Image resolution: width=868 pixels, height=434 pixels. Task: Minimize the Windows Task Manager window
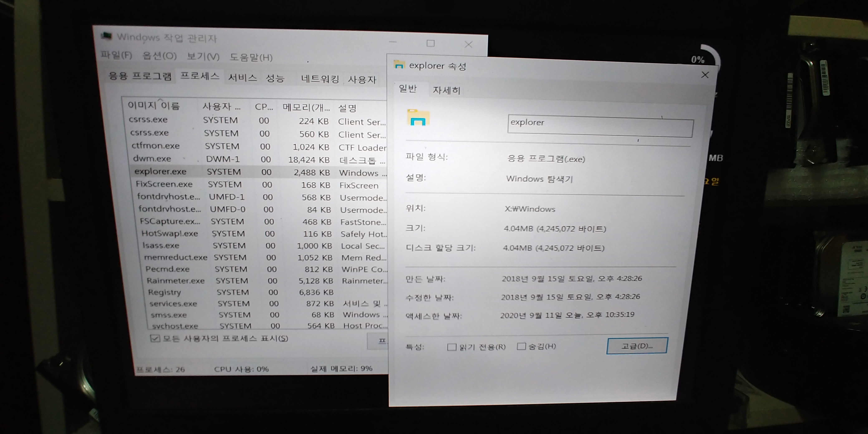click(392, 42)
